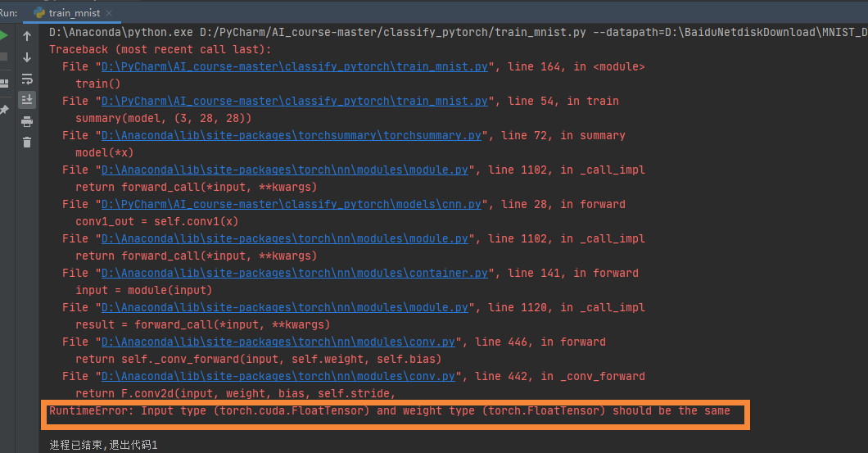This screenshot has height=453, width=868.
Task: Click the 'Run:' panel label
Action: (8, 13)
